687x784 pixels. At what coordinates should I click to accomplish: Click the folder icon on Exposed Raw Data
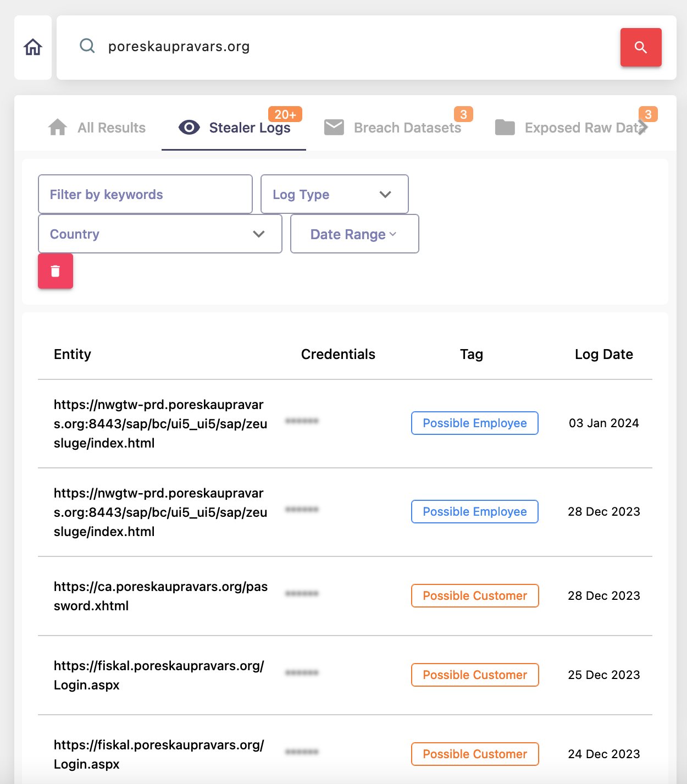[x=505, y=128]
